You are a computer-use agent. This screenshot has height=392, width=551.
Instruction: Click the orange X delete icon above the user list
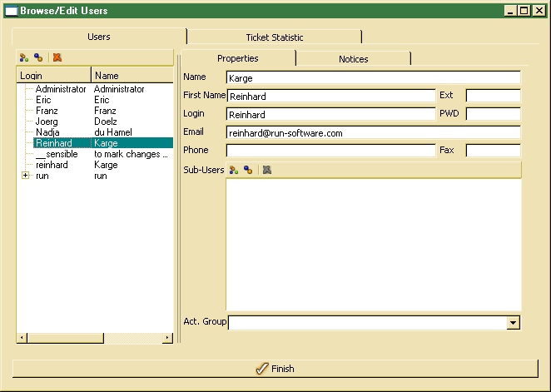[x=57, y=58]
